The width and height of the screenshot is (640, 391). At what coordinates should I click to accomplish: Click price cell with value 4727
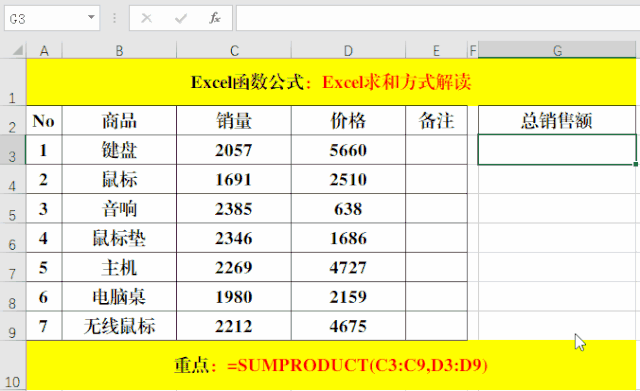(x=348, y=267)
